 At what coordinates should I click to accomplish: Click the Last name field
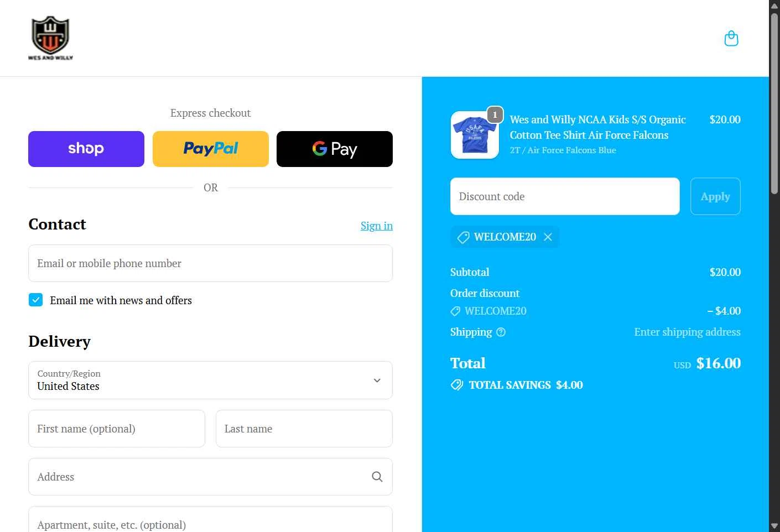(x=304, y=429)
